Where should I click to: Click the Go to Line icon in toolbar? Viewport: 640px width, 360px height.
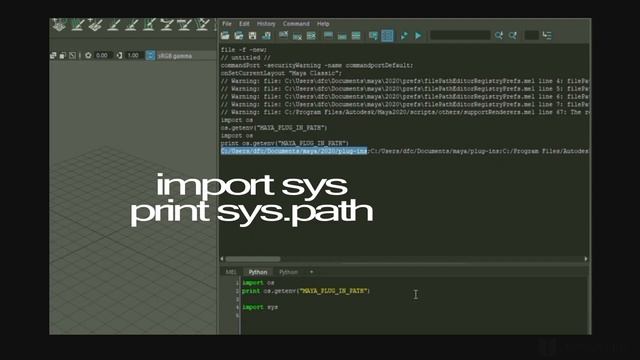(547, 36)
